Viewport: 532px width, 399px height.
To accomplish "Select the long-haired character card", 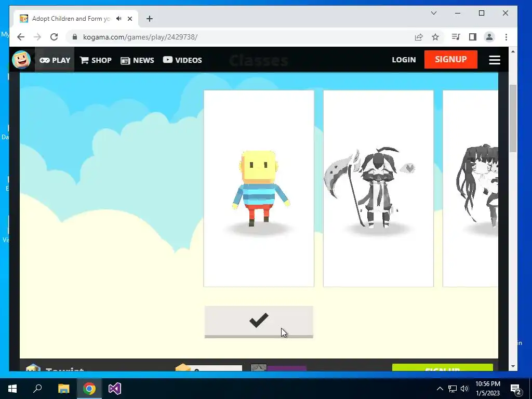I will pos(470,189).
